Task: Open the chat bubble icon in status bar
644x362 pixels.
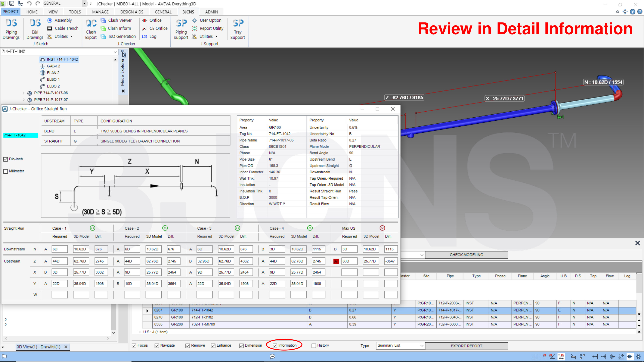Action: [272, 356]
